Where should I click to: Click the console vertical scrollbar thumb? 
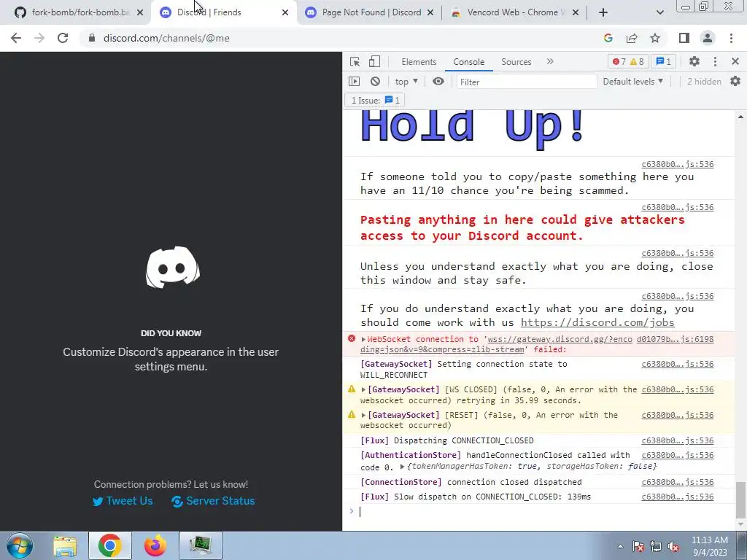click(740, 500)
